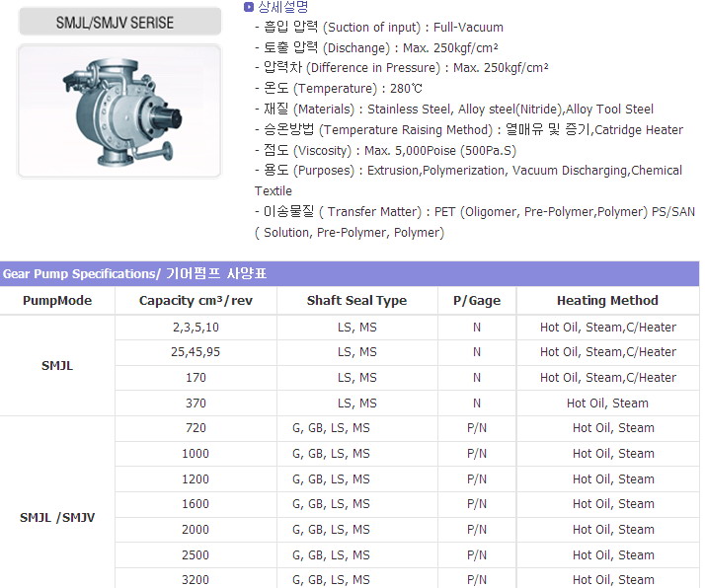Viewport: 705px width, 588px height.
Task: Click the Capacity cm³/rev column header
Action: pos(196,301)
